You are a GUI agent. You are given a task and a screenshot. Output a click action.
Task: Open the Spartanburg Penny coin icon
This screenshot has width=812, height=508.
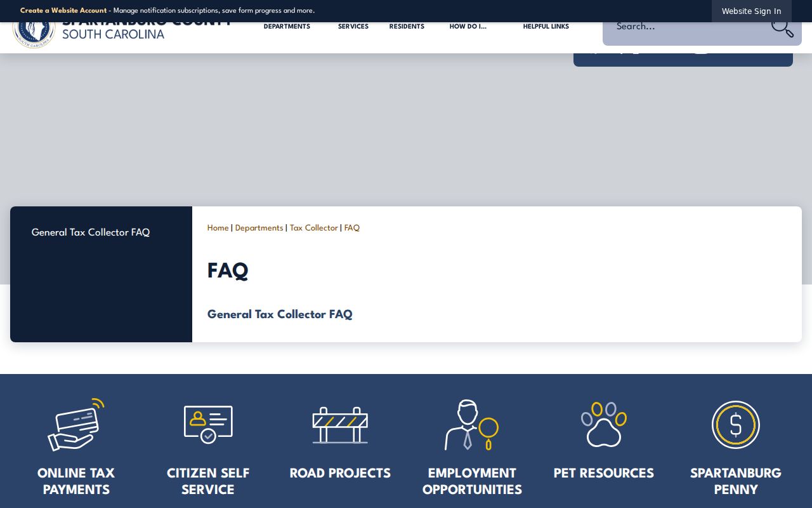tap(736, 425)
